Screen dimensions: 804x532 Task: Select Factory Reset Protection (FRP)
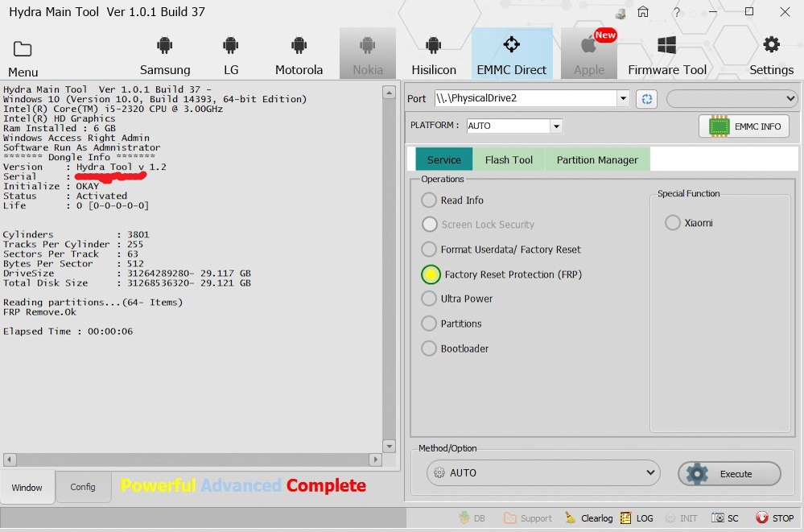(431, 274)
